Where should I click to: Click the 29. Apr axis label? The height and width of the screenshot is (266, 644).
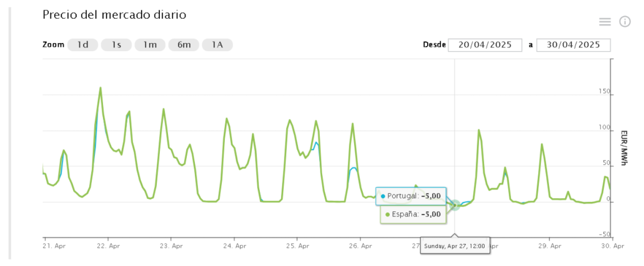549,246
